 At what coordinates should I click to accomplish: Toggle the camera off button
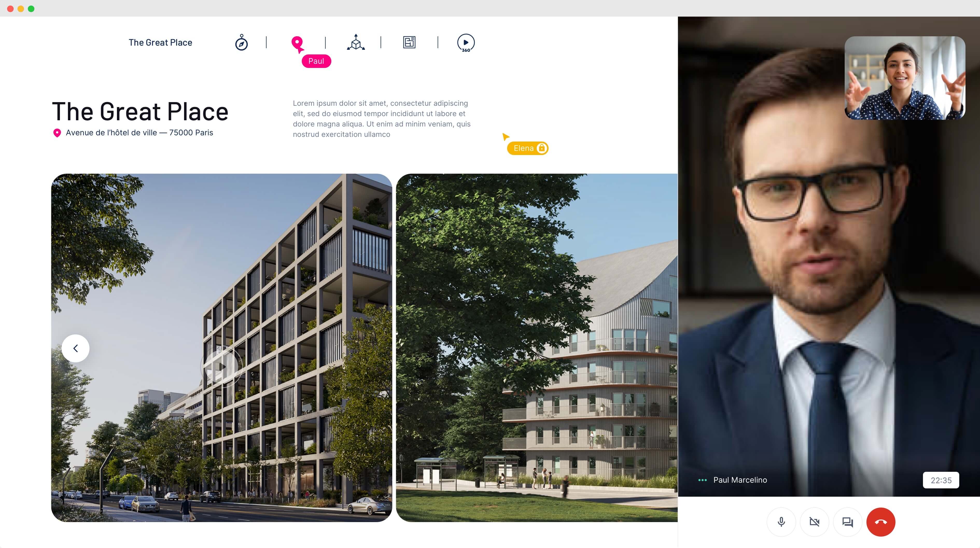tap(814, 522)
